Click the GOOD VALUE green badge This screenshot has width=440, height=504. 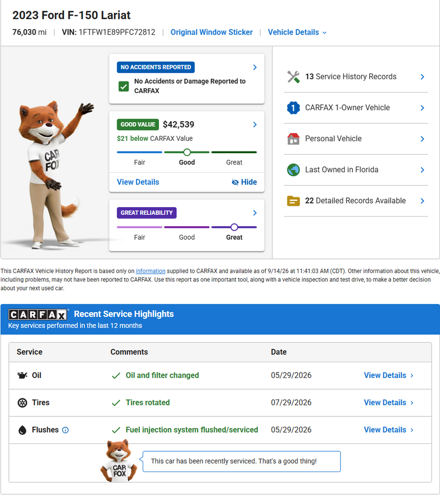tap(138, 125)
